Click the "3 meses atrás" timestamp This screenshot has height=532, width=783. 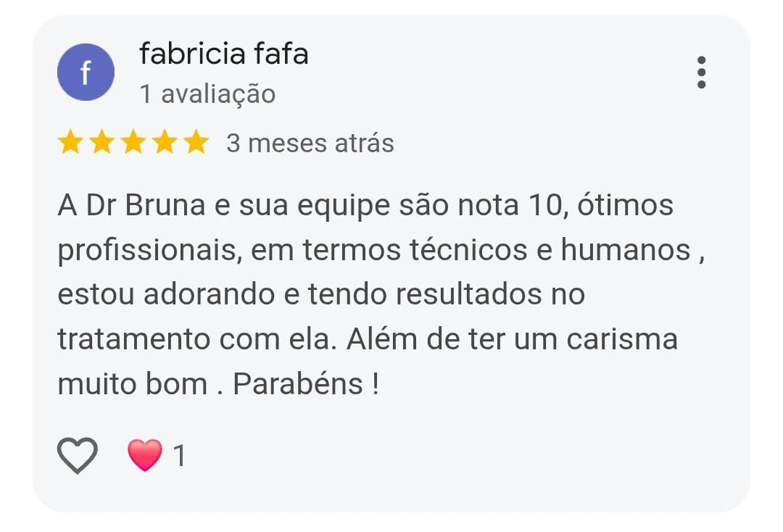[x=310, y=144]
